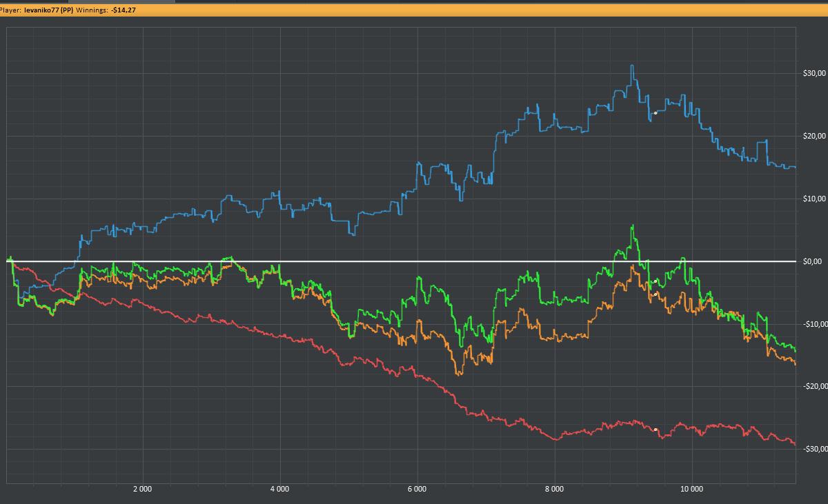Select the white data point on orange line
Image resolution: width=828 pixels, height=504 pixels.
pos(655,294)
